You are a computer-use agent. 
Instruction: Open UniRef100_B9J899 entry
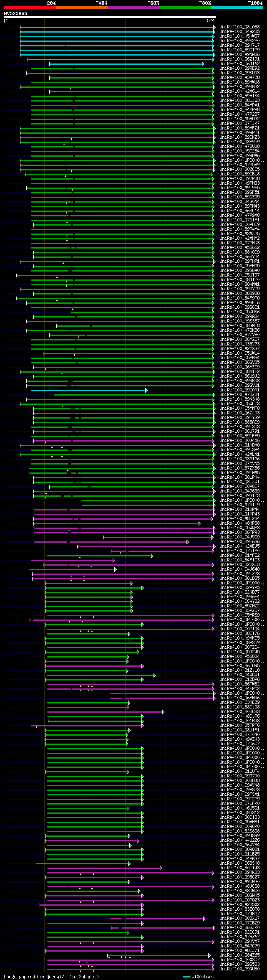tap(239, 835)
